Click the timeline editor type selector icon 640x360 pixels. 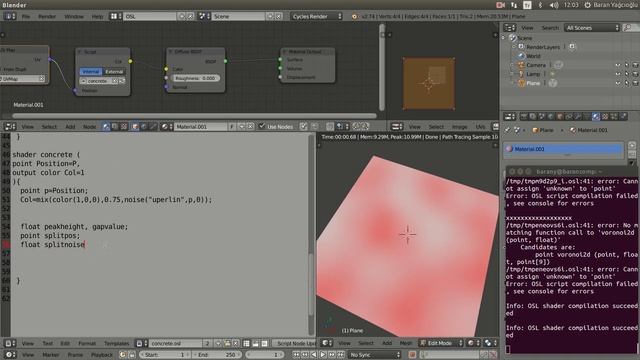[10, 355]
